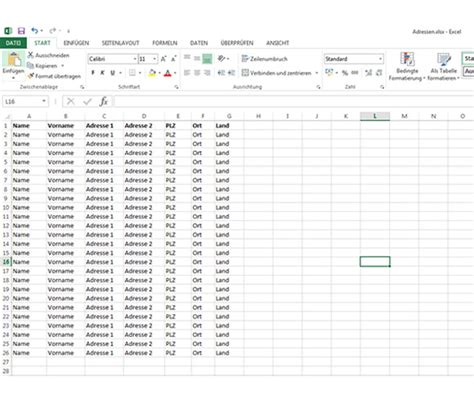This screenshot has width=474, height=408.
Task: Click the Zeilenumbruch wrap text button
Action: coord(265,59)
